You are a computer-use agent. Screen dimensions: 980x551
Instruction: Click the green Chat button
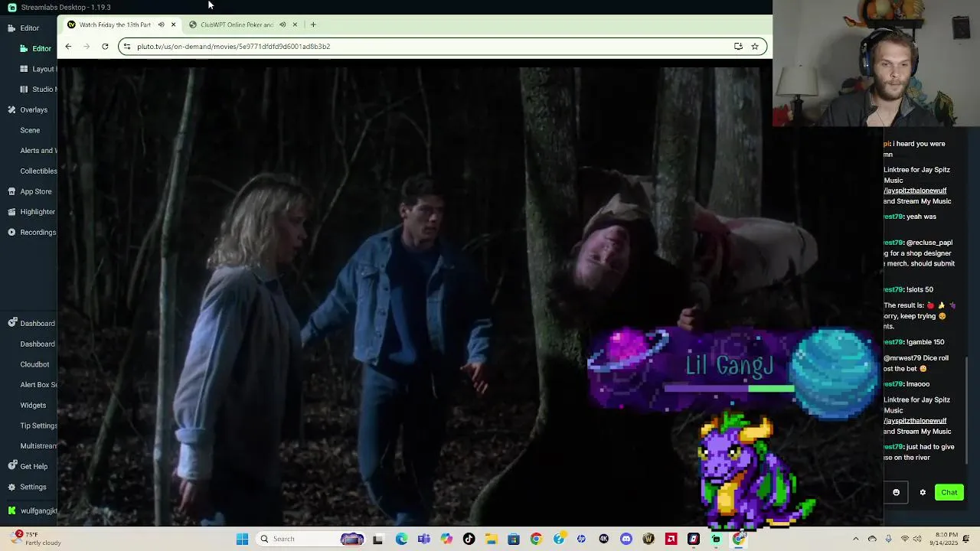949,492
